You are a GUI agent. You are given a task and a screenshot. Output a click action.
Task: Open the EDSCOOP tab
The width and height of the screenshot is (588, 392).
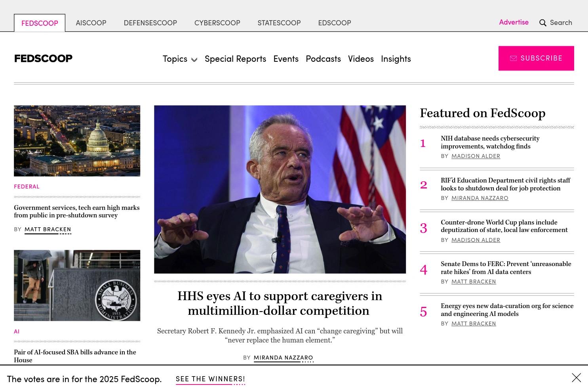click(335, 23)
